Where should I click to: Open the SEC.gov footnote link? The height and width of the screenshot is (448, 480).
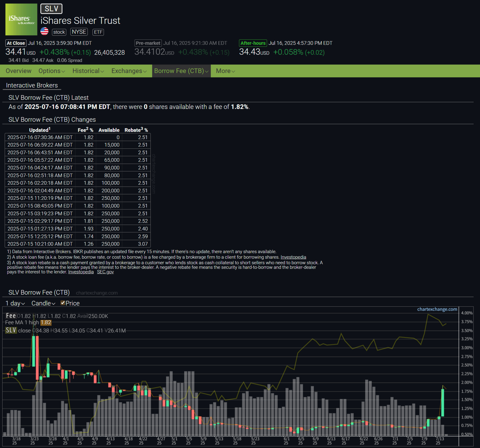click(x=105, y=272)
